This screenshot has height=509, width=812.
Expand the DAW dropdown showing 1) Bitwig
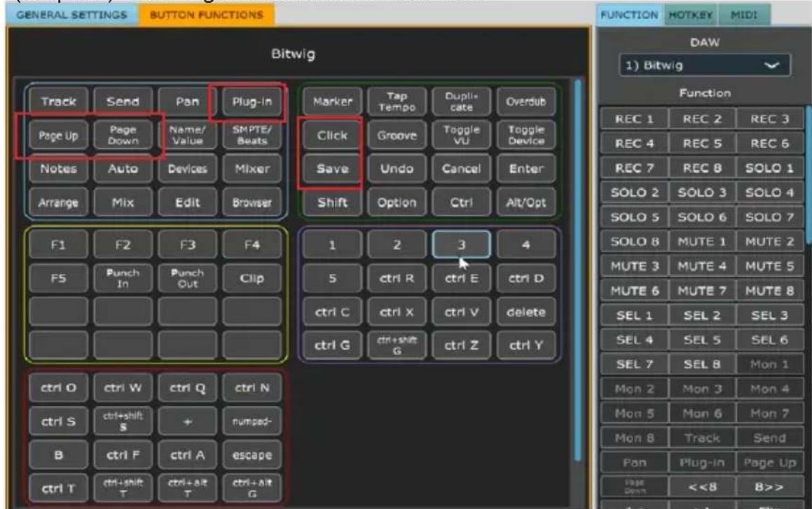[704, 65]
